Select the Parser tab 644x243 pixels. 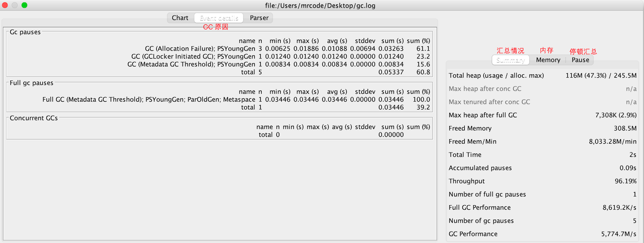(x=259, y=18)
